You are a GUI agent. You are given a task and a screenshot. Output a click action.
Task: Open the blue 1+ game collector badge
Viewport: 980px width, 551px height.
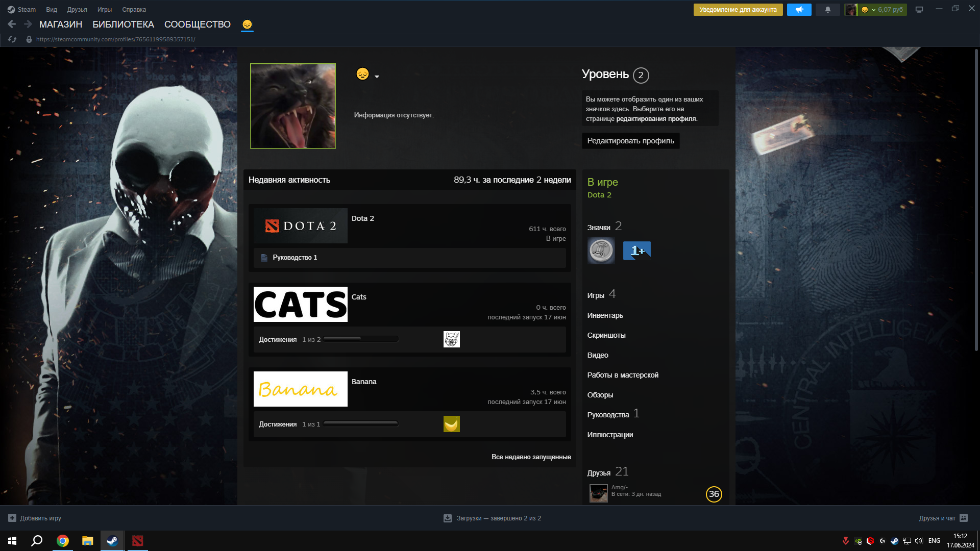(636, 251)
